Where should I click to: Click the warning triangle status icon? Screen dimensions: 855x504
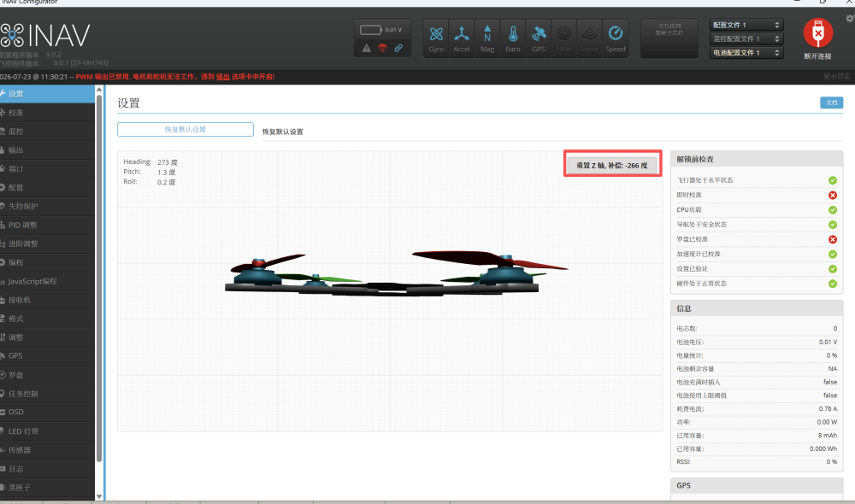tap(367, 48)
